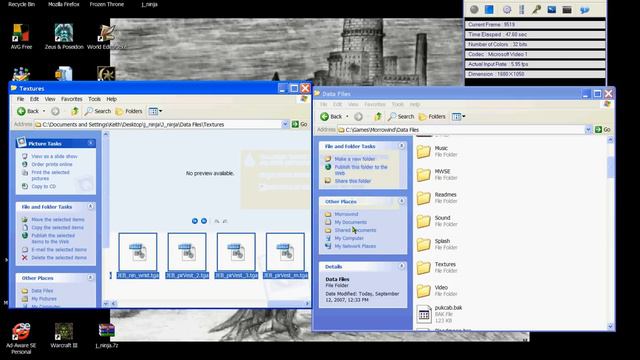
Task: Click the Data Files vertical scrollbar down arrow
Action: (610, 326)
